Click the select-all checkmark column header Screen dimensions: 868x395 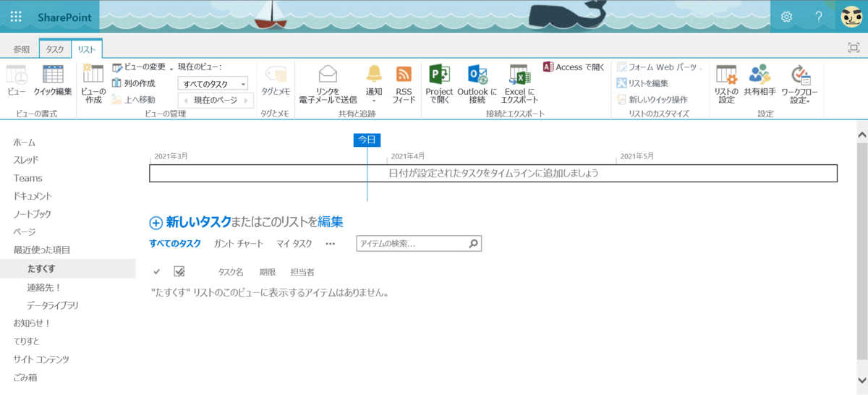point(156,271)
